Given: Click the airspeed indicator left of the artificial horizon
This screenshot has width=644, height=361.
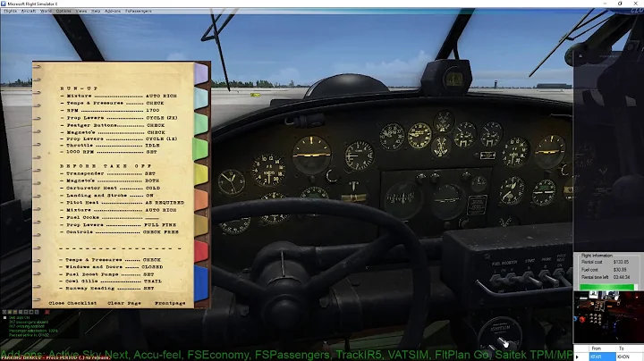Looking at the screenshot, I should tap(268, 170).
